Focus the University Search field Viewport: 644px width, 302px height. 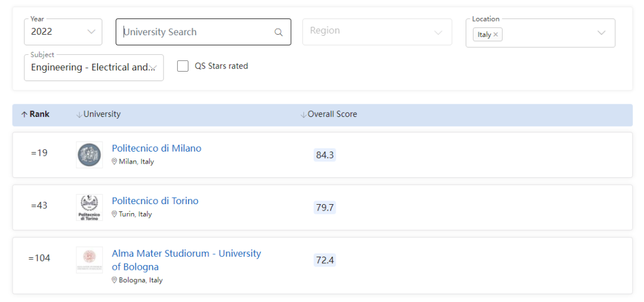(x=203, y=32)
